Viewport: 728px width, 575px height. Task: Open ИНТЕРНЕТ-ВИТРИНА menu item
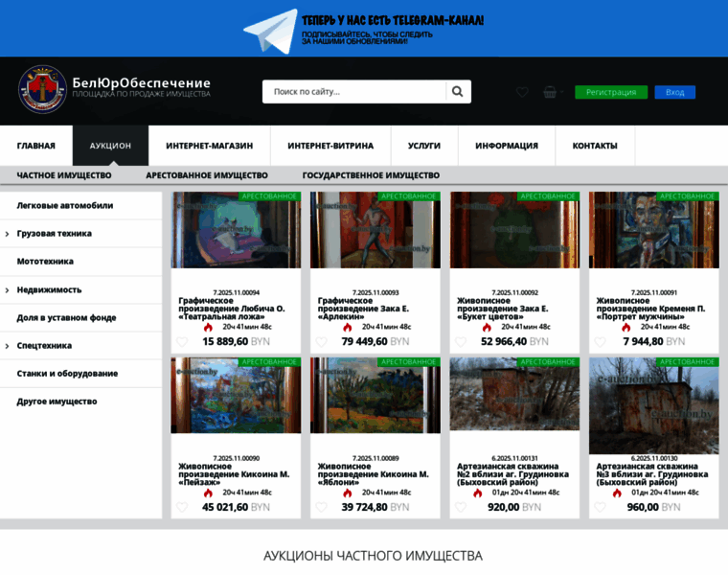point(330,146)
